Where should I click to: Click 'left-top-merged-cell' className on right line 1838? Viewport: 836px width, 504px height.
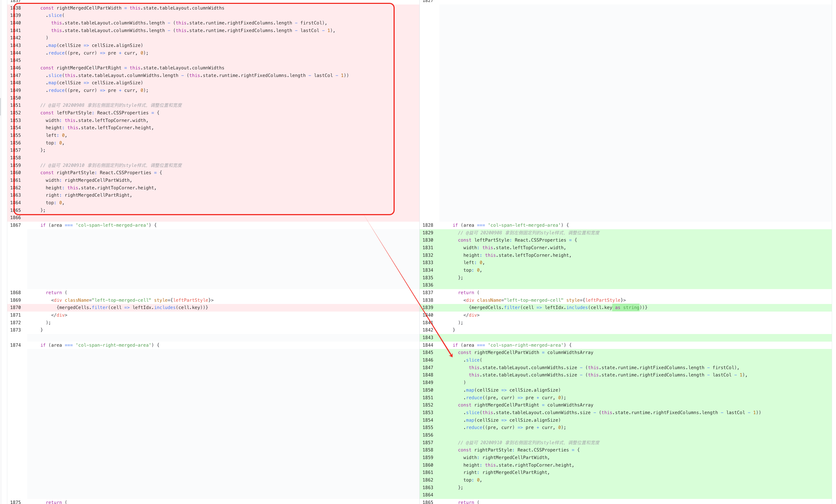(534, 300)
